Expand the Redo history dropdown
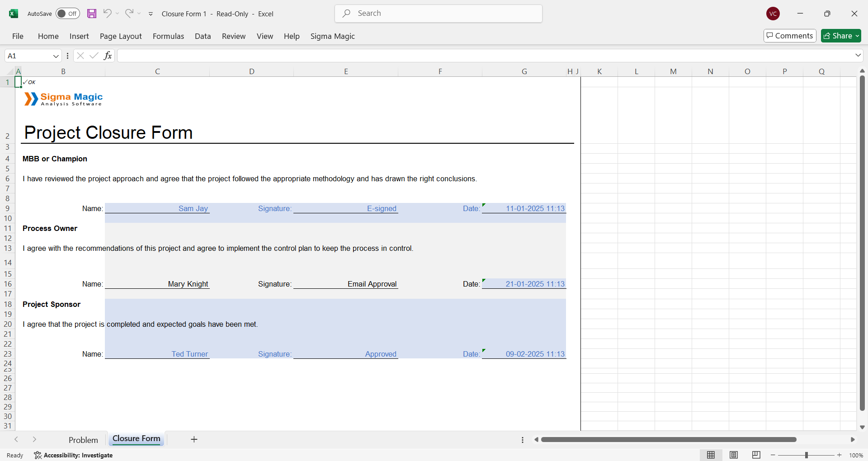This screenshot has height=461, width=868. click(x=139, y=14)
